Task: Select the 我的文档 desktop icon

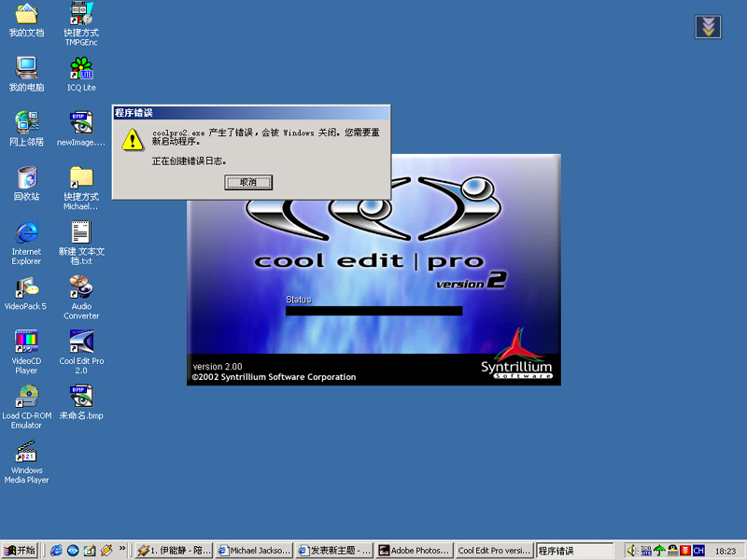Action: 27,20
